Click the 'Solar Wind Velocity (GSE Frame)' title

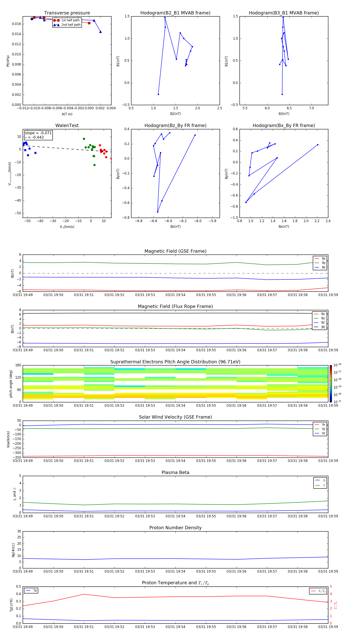coord(175,417)
